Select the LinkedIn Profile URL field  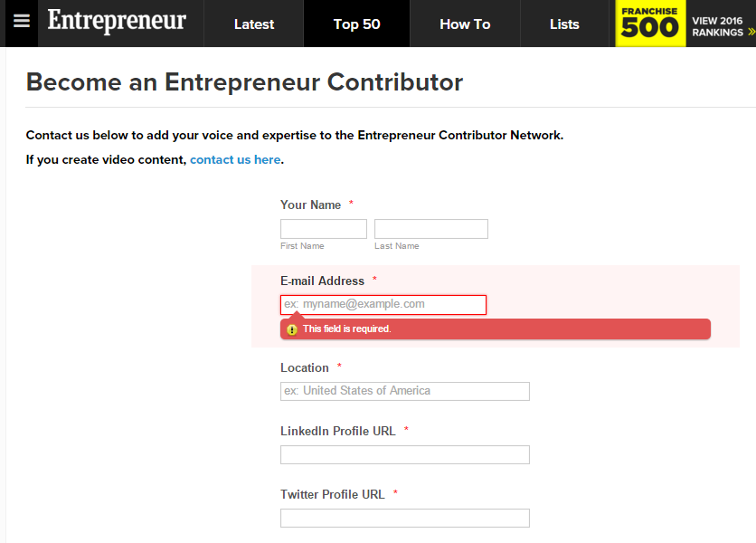click(x=405, y=454)
